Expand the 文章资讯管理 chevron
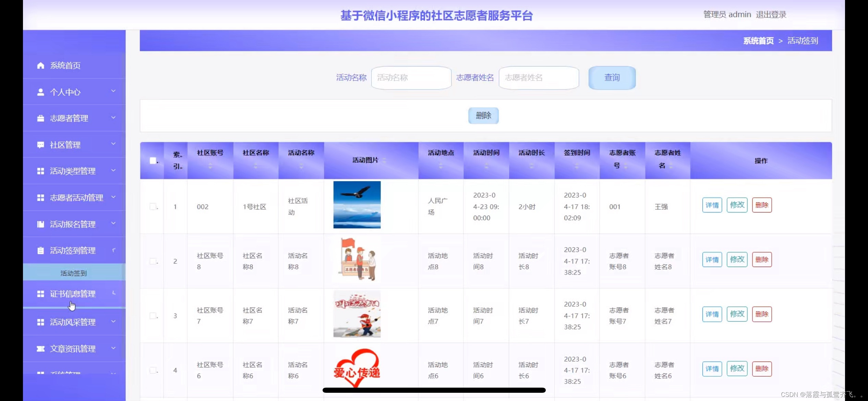The width and height of the screenshot is (868, 401). 113,348
